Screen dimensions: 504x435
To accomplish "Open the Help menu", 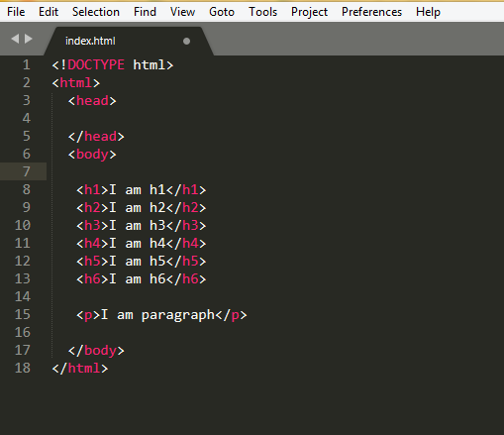I will pyautogui.click(x=428, y=12).
